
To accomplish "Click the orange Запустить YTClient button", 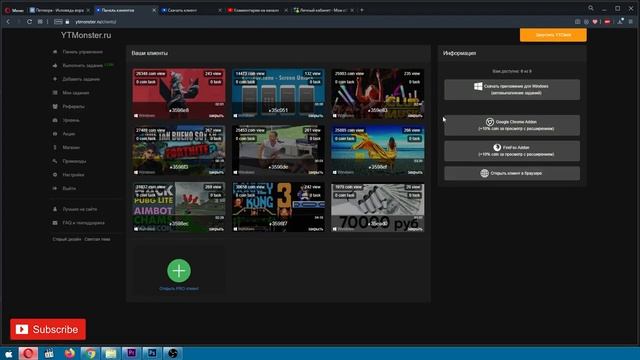I will point(553,35).
